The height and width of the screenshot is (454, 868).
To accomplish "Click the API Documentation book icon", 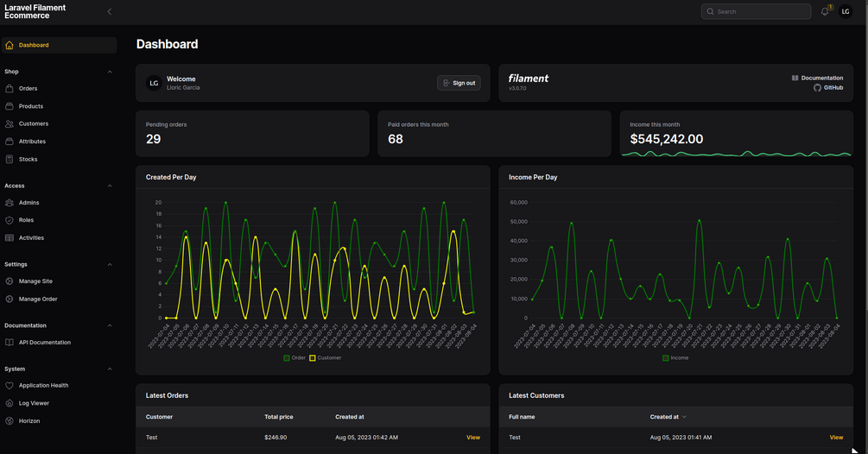I will click(x=10, y=343).
